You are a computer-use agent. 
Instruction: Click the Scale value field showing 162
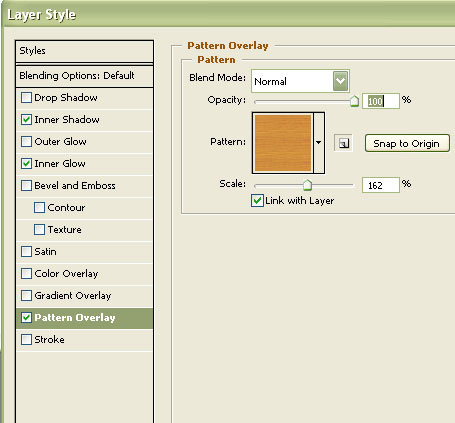click(381, 185)
